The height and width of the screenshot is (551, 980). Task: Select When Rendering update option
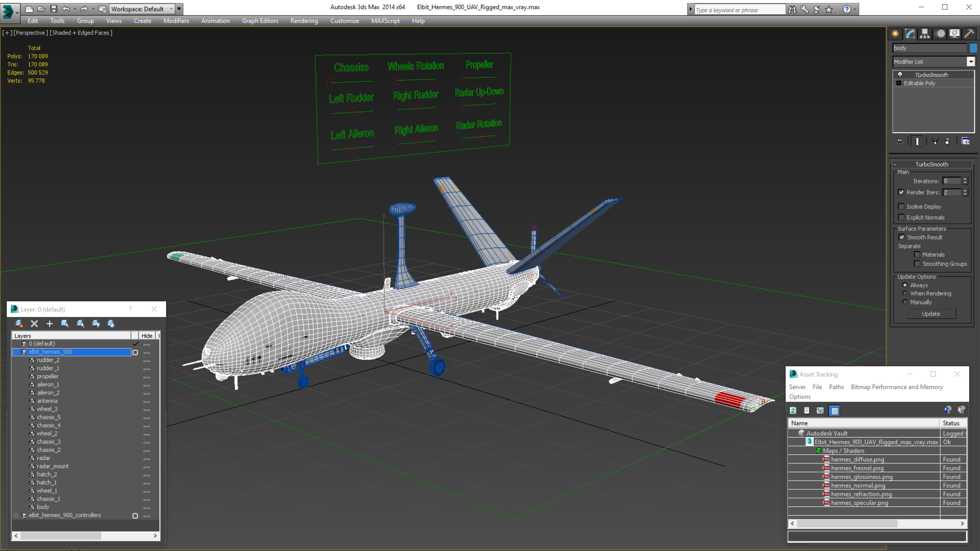(x=905, y=293)
